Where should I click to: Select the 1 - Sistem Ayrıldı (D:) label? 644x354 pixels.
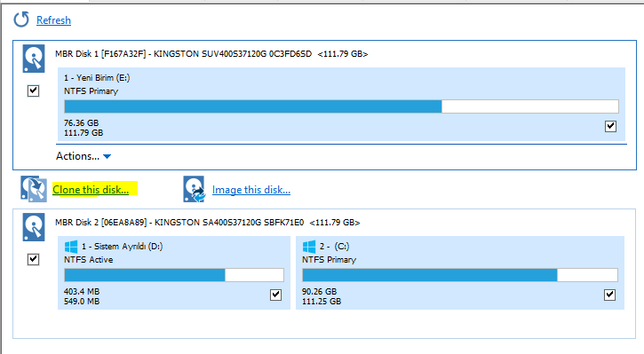pos(122,246)
